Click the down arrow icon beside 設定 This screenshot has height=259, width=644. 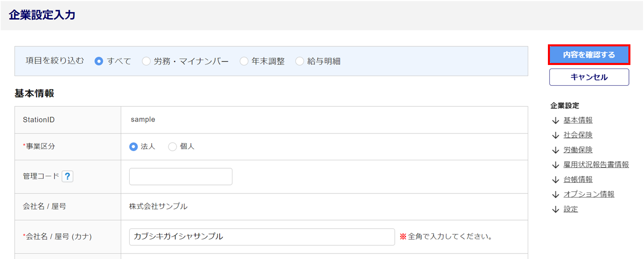[x=555, y=209]
